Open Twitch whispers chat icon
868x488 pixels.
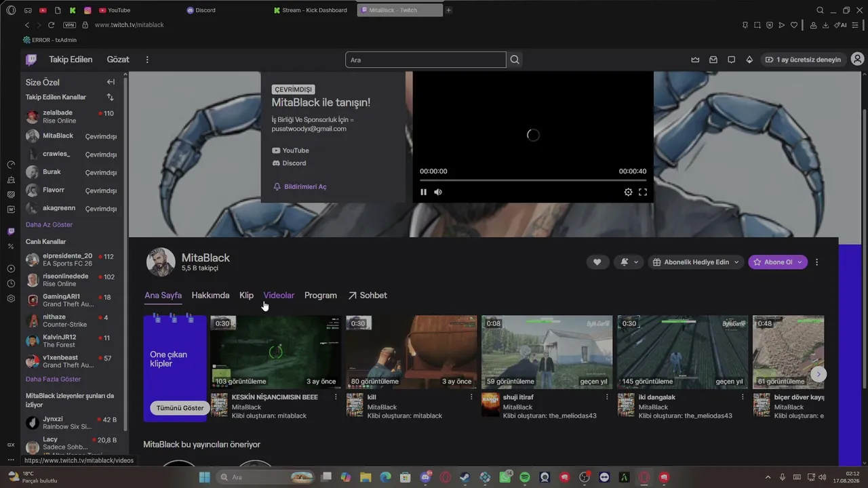(x=731, y=60)
